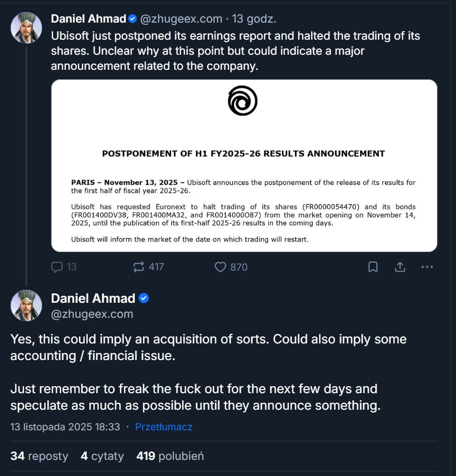Open the 419 polubień list

[x=170, y=456]
